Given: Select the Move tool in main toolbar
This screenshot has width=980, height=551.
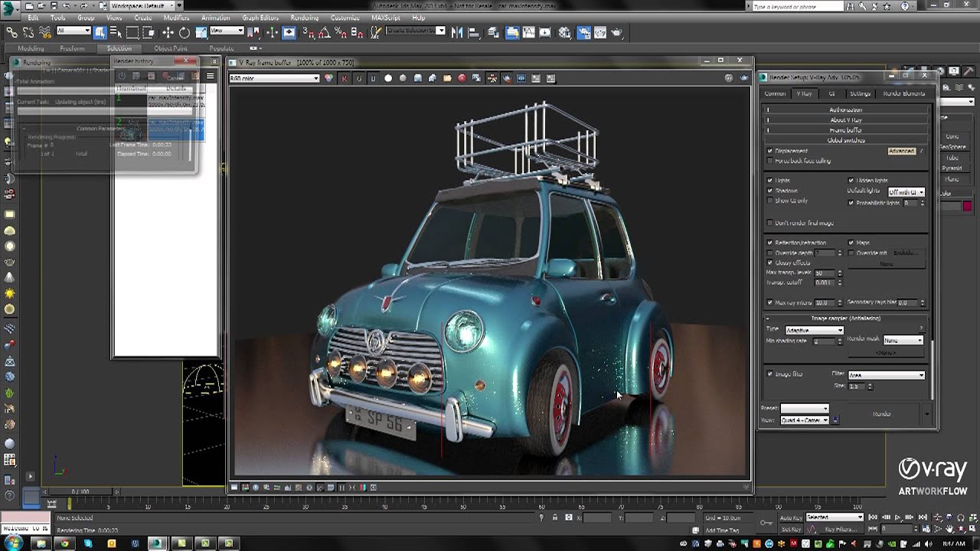Looking at the screenshot, I should pos(168,32).
